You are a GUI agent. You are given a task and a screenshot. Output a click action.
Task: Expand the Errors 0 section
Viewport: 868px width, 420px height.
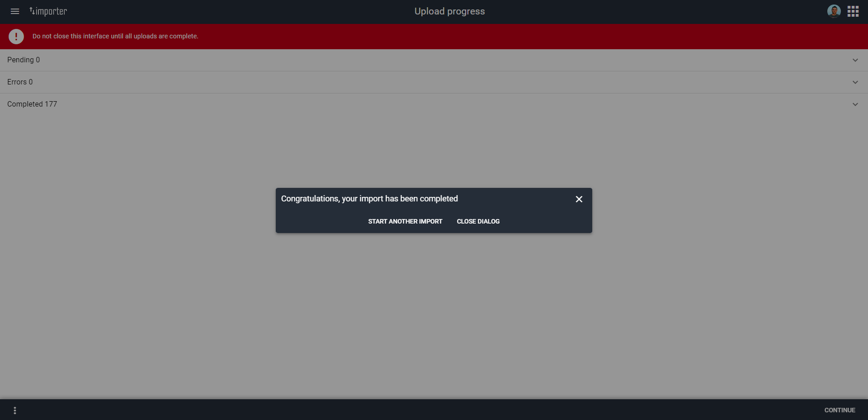point(855,82)
